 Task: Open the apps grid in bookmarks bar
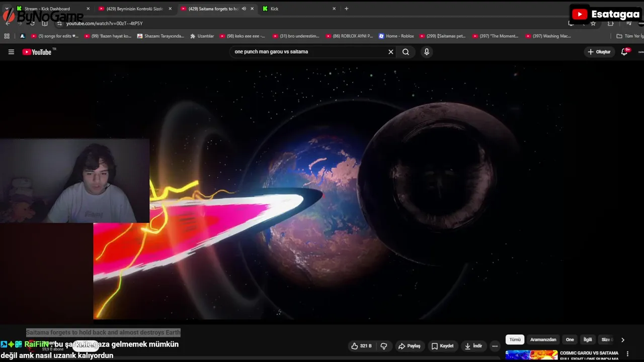coord(7,36)
